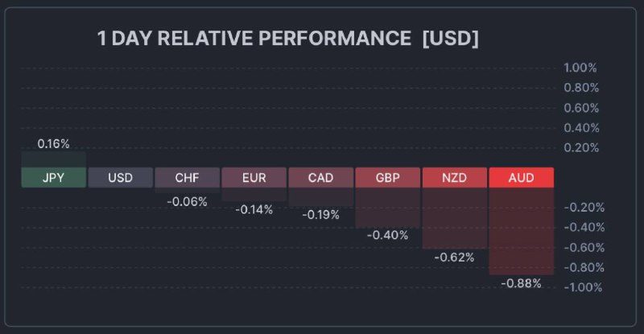Click EUR's -0.14% value label

click(254, 209)
